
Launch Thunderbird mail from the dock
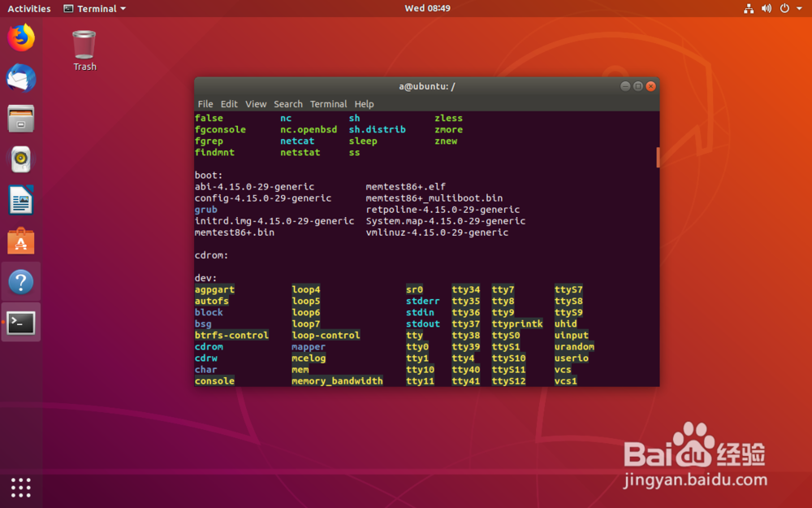pyautogui.click(x=21, y=78)
